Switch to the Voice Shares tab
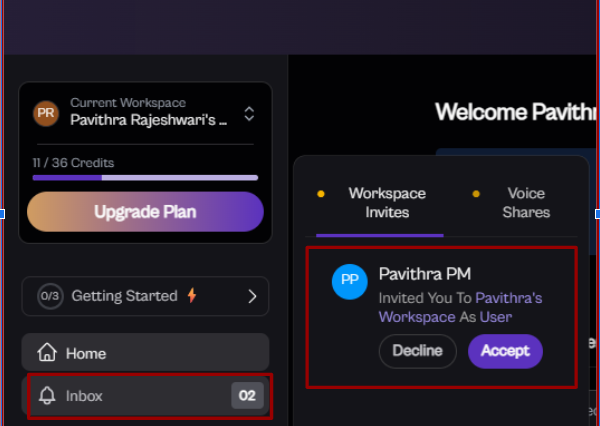This screenshot has height=426, width=600. click(526, 203)
